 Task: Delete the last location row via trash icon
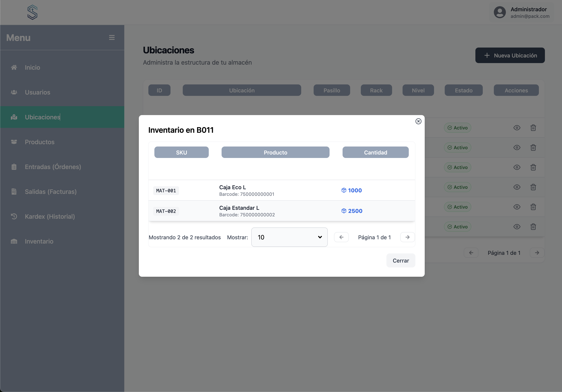(533, 227)
